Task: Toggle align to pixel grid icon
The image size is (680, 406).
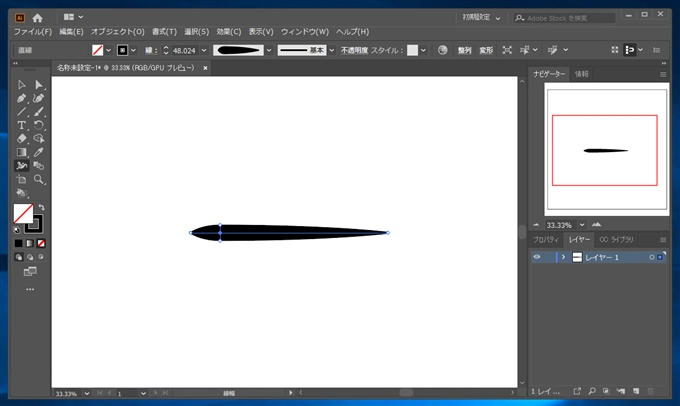Action: point(629,50)
